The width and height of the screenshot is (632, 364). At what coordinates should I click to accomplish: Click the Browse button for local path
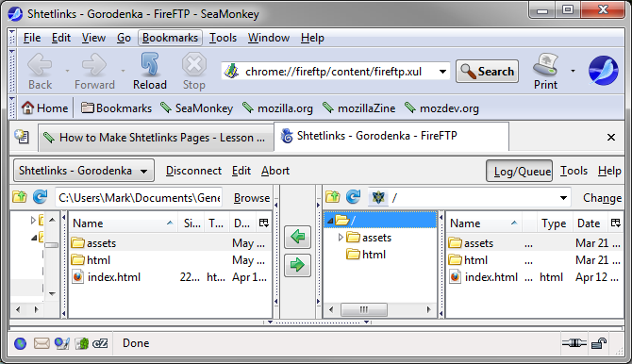coord(252,198)
